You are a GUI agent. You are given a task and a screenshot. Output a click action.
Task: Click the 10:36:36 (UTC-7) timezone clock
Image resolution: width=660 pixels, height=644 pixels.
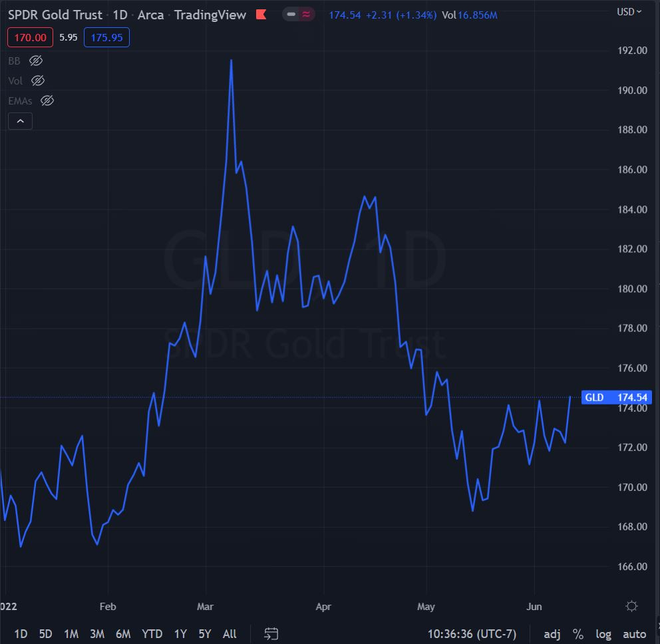pos(472,634)
